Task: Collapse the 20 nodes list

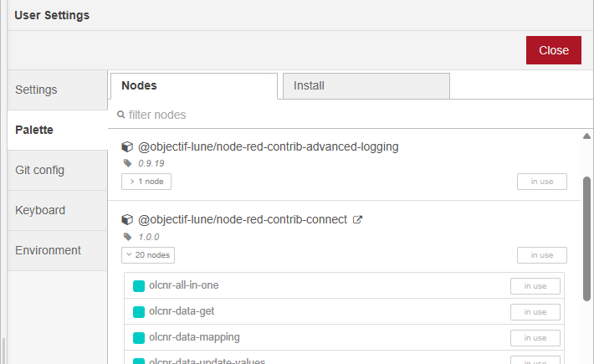Action: coord(148,255)
